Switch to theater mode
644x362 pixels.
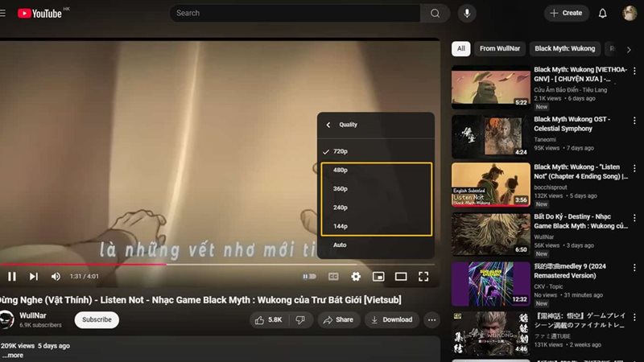(401, 276)
